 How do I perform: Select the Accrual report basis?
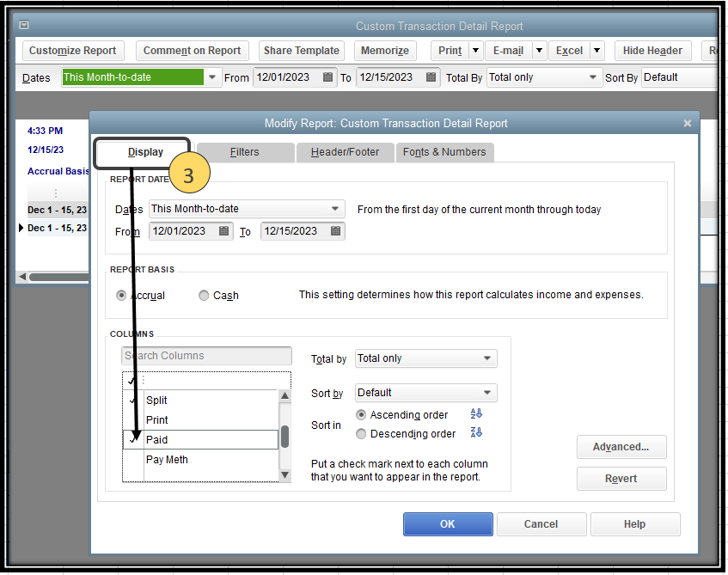(121, 296)
